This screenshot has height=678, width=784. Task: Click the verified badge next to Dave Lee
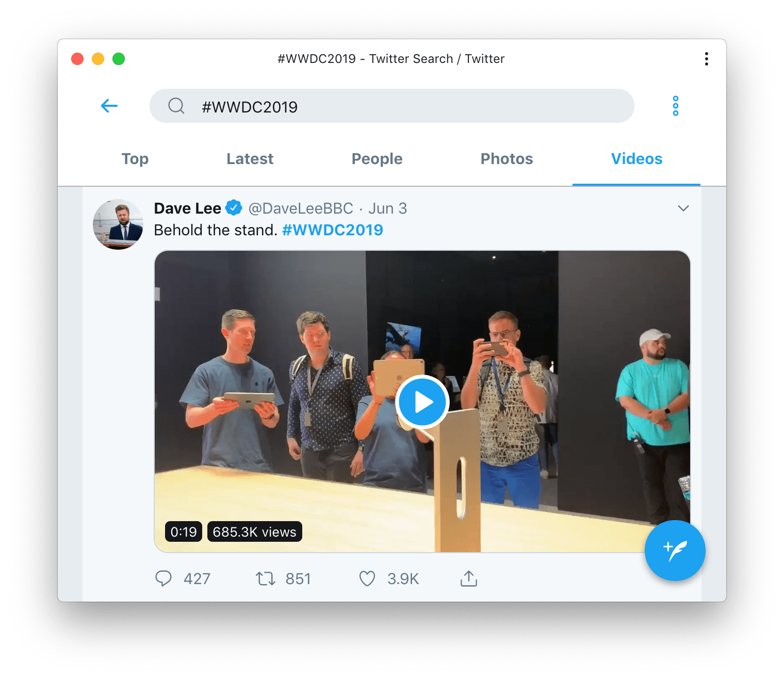click(x=233, y=207)
